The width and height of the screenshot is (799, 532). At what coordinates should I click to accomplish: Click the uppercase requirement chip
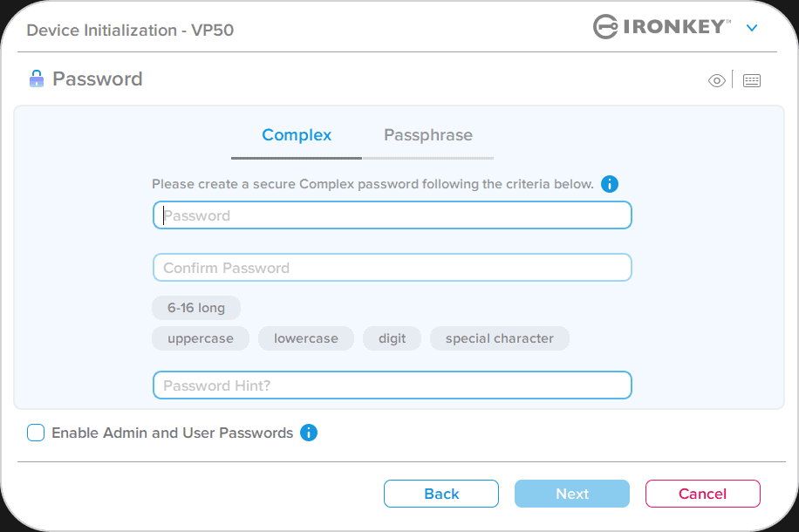(x=201, y=338)
